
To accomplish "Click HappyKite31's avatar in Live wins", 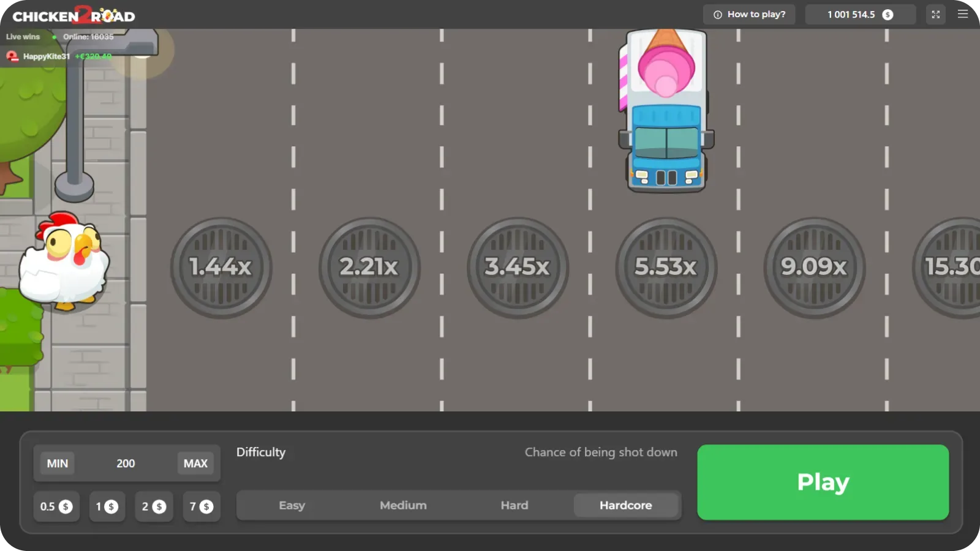I will (12, 56).
